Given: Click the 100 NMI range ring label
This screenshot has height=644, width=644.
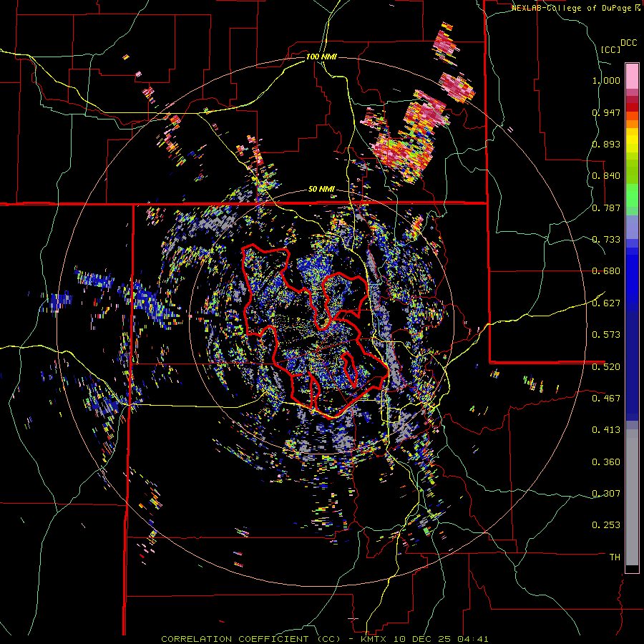Looking at the screenshot, I should tap(321, 57).
